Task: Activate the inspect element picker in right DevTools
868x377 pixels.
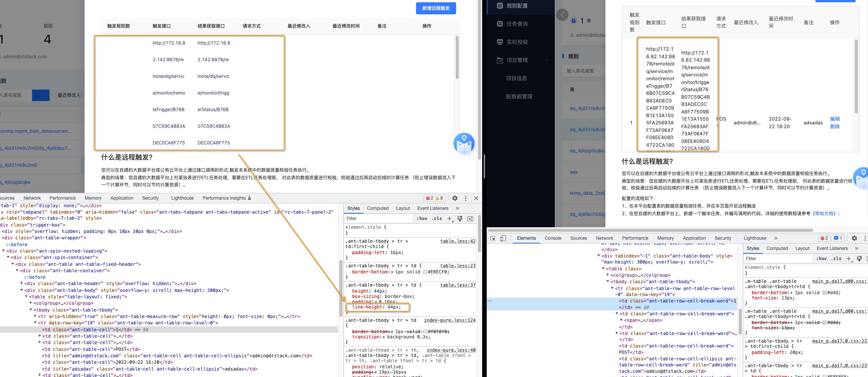Action: click(x=493, y=238)
